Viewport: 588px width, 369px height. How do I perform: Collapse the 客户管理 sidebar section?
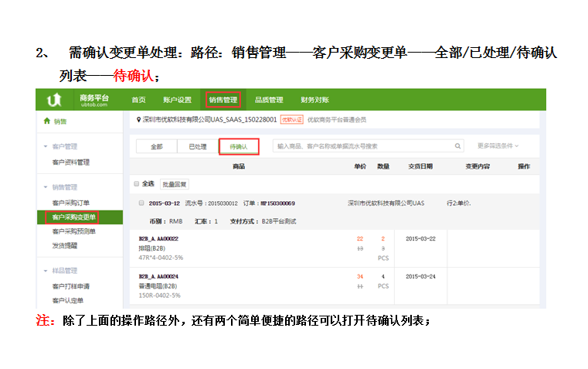[x=46, y=146]
